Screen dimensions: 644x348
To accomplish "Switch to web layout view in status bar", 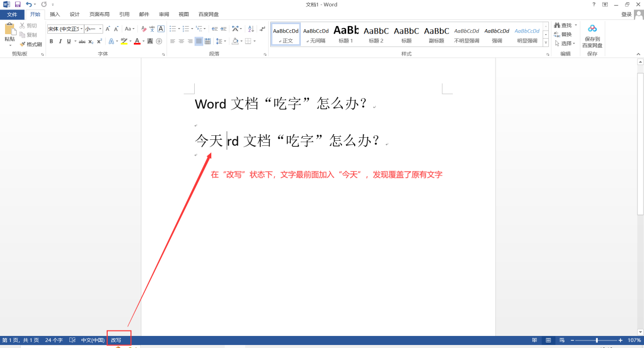I will [562, 340].
